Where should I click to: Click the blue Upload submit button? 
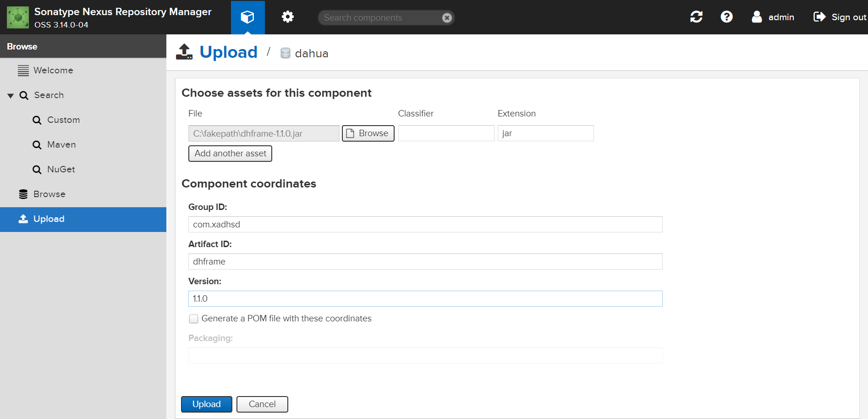(207, 404)
